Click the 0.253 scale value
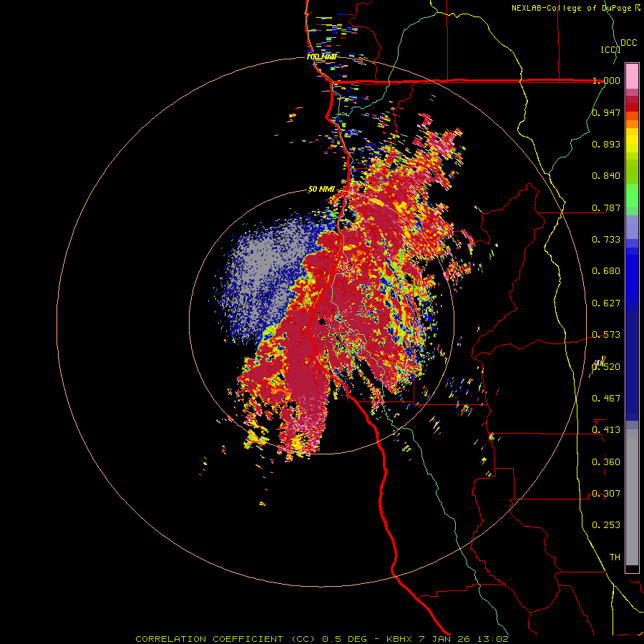The width and height of the screenshot is (644, 644). [x=606, y=525]
